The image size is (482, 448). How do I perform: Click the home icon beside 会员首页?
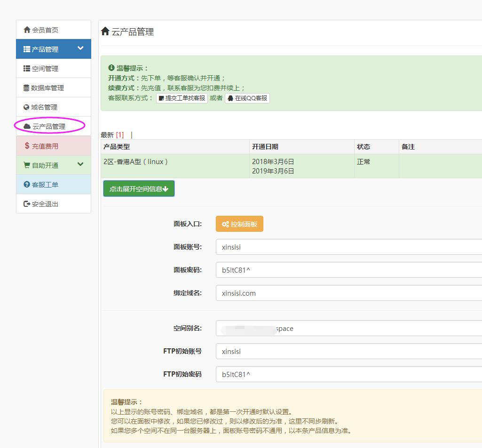coord(27,30)
